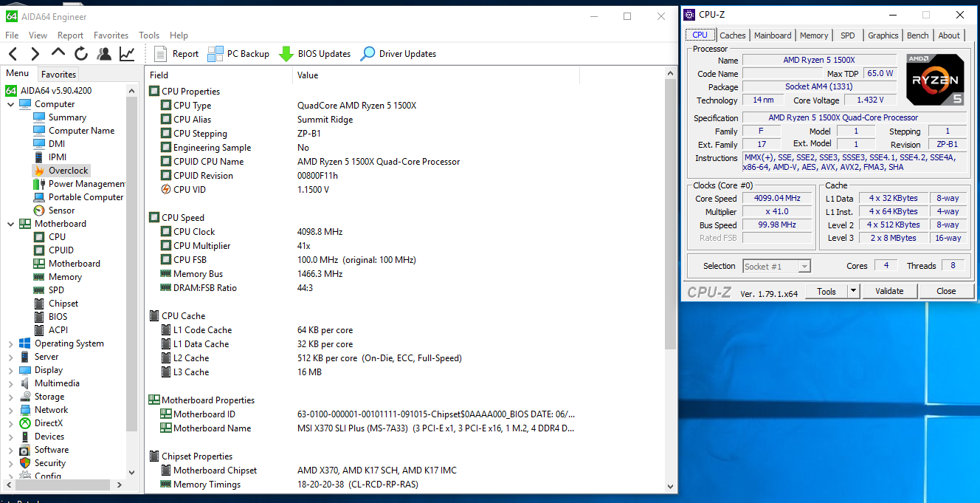Open the About tab in CPU-Z
This screenshot has height=503, width=980.
pyautogui.click(x=949, y=35)
